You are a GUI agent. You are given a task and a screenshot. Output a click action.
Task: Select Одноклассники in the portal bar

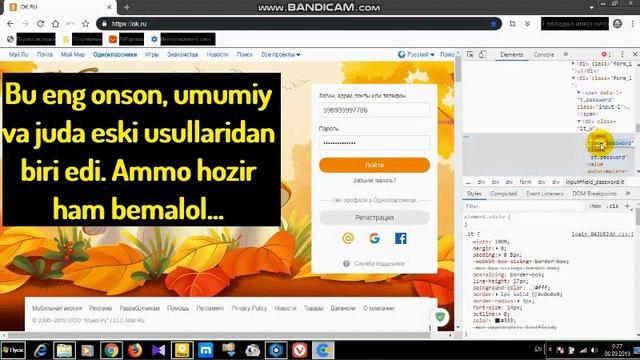(x=115, y=54)
